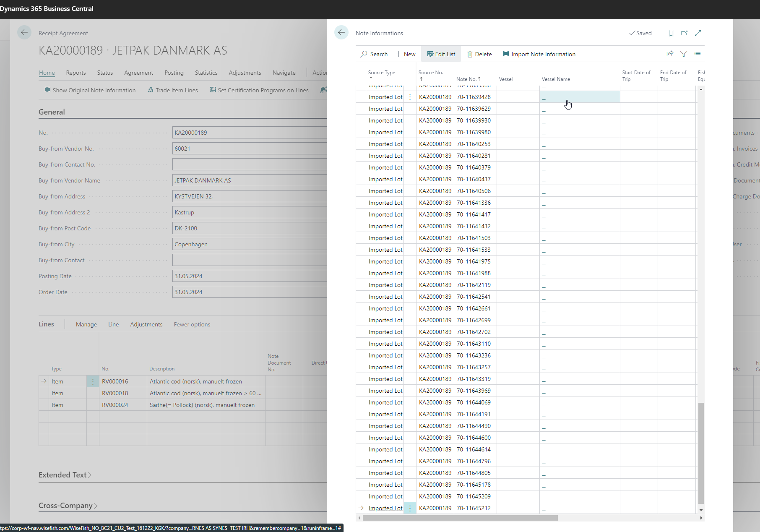Open the Imported Lot link in last row
The height and width of the screenshot is (532, 760).
385,508
